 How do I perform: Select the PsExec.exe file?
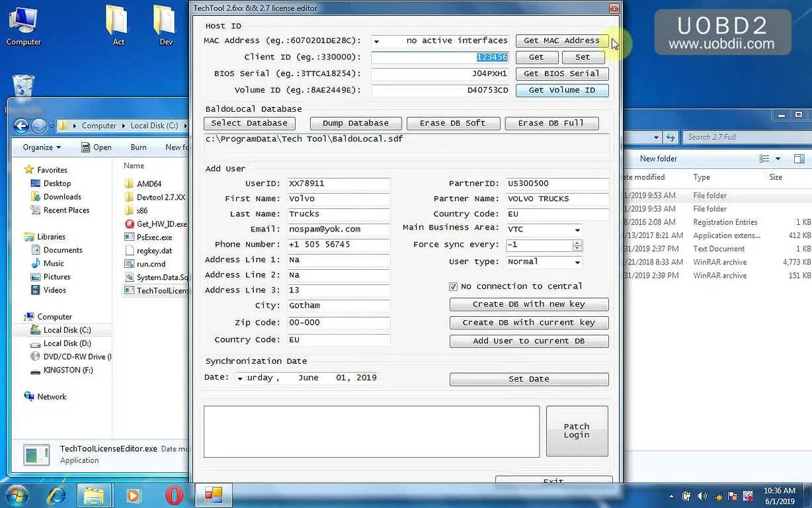coord(149,237)
